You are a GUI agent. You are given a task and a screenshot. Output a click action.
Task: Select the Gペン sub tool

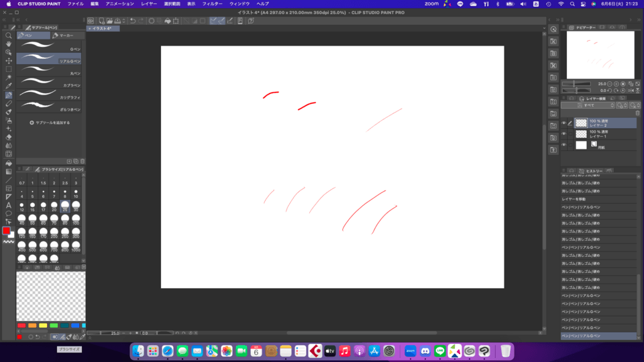[49, 46]
